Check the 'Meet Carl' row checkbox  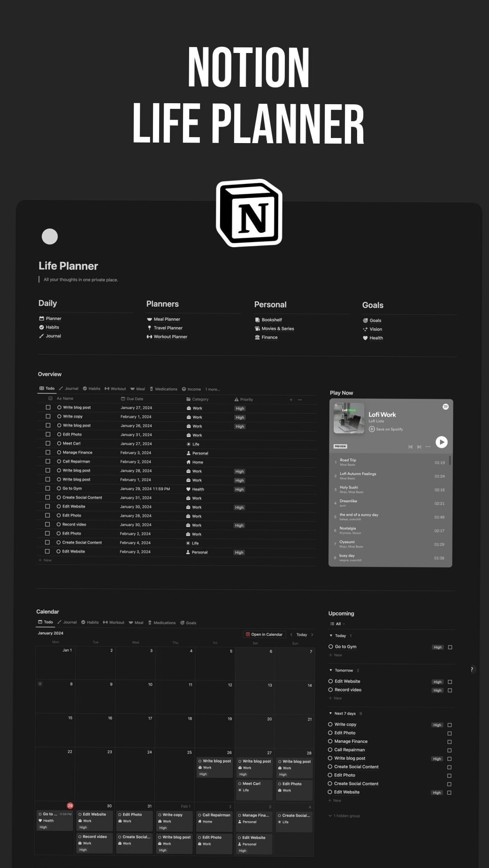(48, 443)
